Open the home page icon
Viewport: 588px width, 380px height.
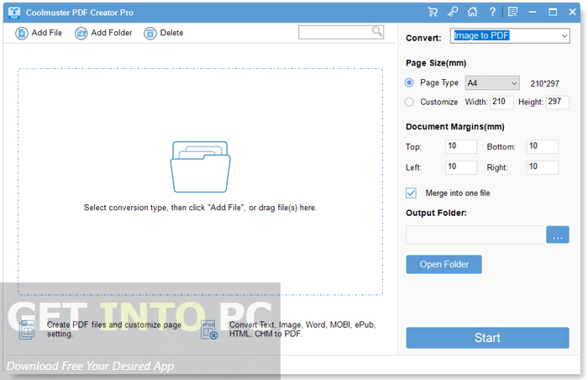(x=472, y=12)
